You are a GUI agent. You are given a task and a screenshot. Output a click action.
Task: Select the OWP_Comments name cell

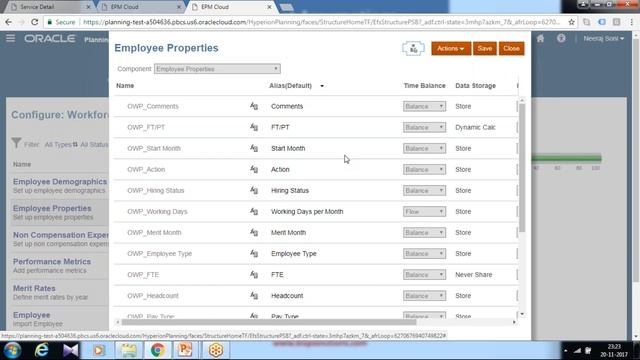point(153,106)
